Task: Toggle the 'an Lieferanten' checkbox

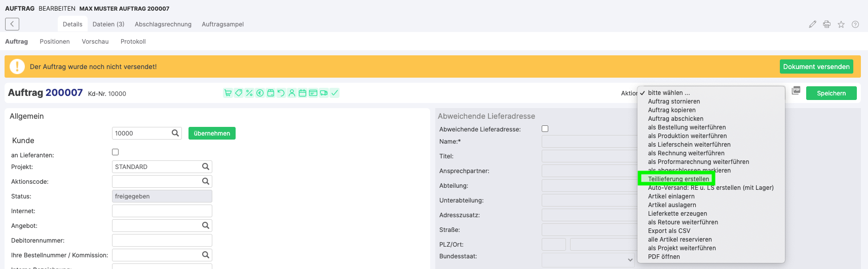Action: click(x=116, y=152)
